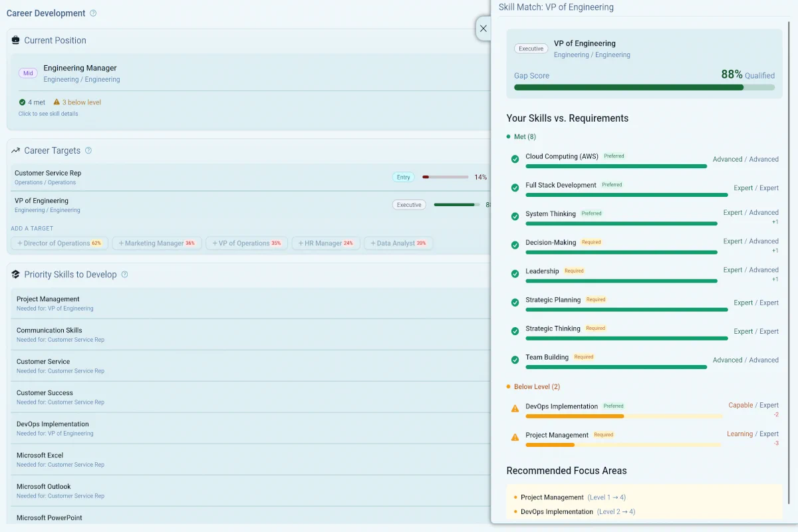Click the Required tag on Decision-Making
The height and width of the screenshot is (532, 798).
pyautogui.click(x=591, y=242)
